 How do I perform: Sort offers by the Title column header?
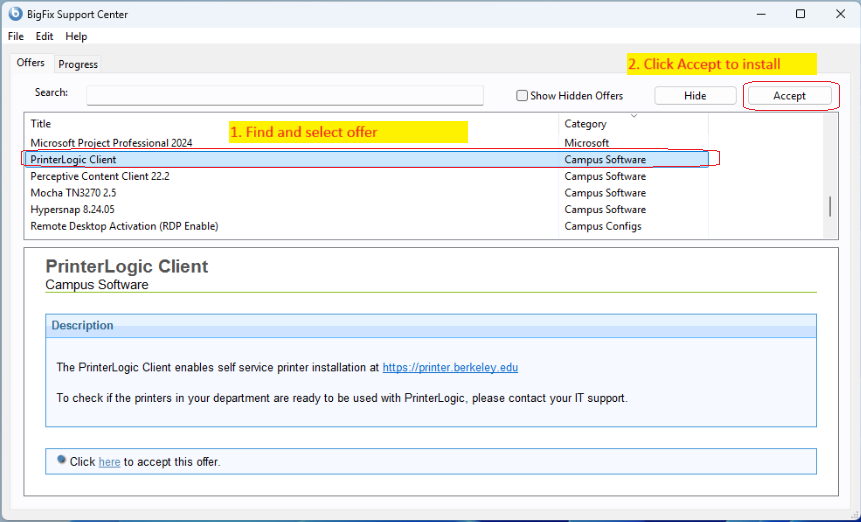pos(290,124)
